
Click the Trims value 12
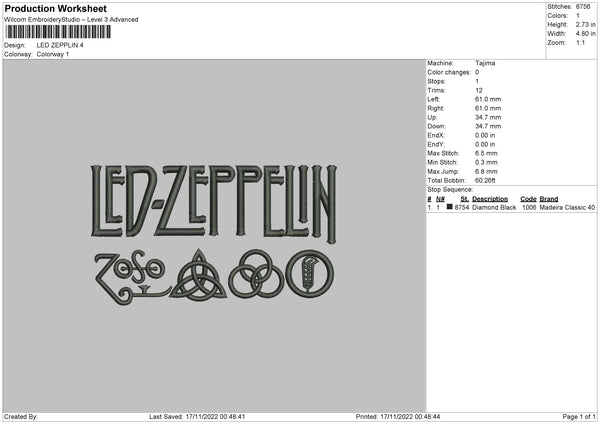(x=479, y=90)
